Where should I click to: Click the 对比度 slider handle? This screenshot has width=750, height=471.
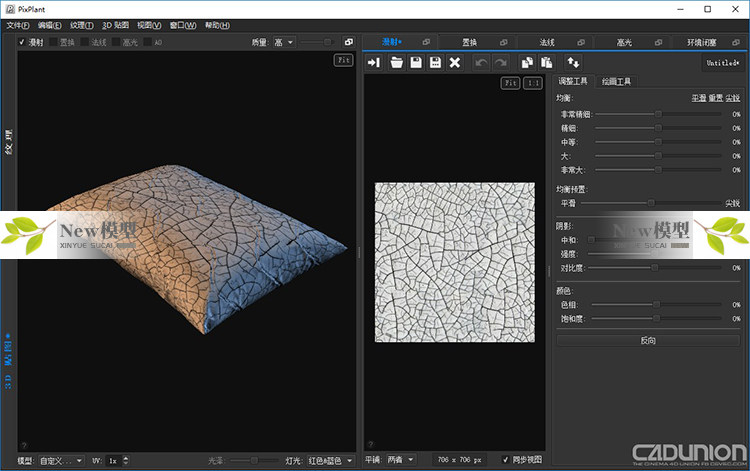[654, 268]
